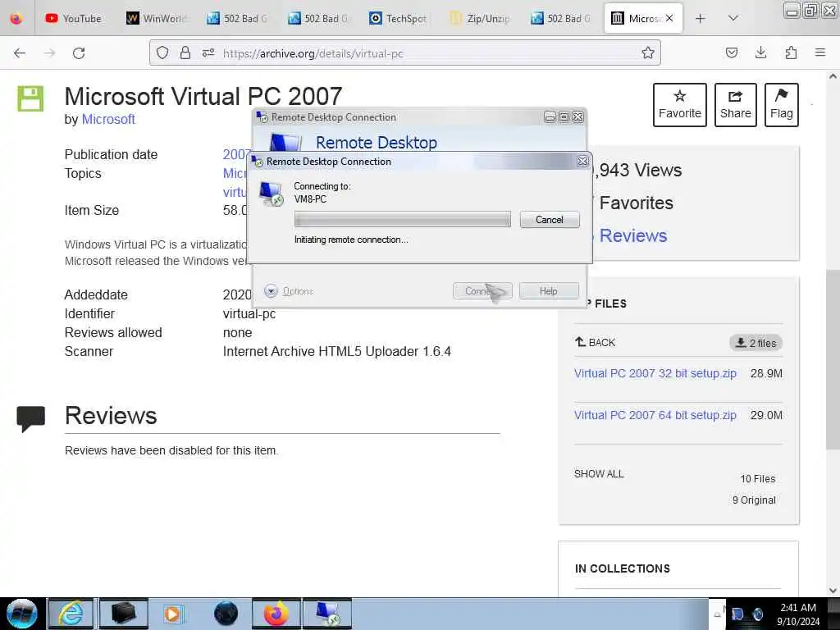Cancel the remote connection attempt
Viewport: 840px width, 630px height.
click(549, 220)
